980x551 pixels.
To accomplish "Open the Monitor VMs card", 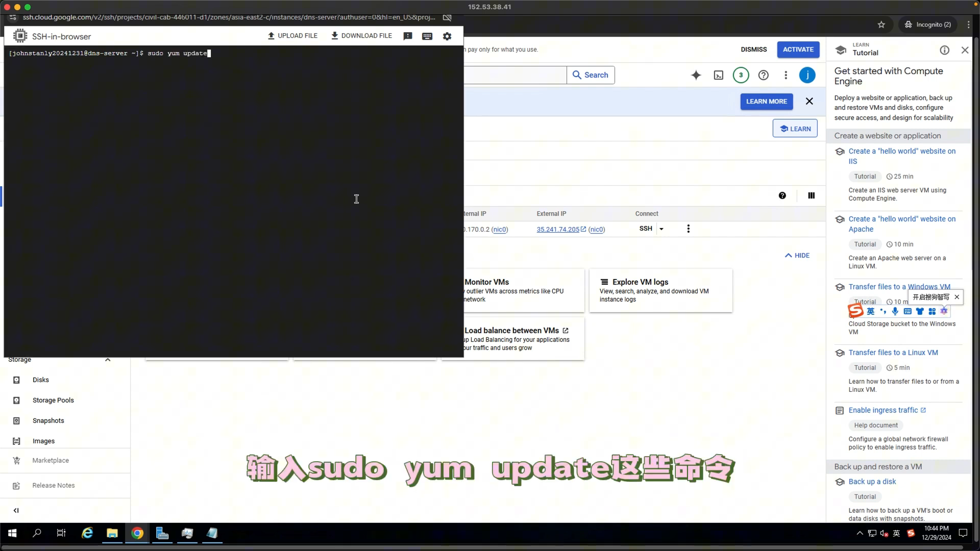I will click(x=523, y=290).
